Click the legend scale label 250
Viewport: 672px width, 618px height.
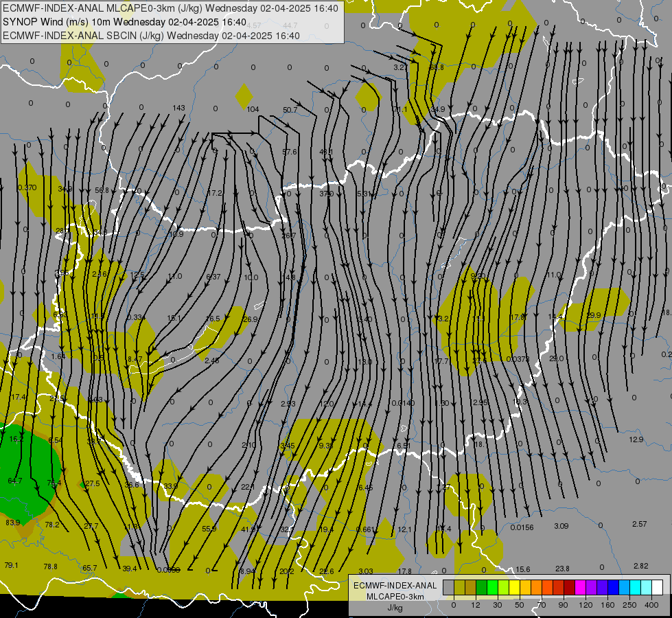point(629,605)
